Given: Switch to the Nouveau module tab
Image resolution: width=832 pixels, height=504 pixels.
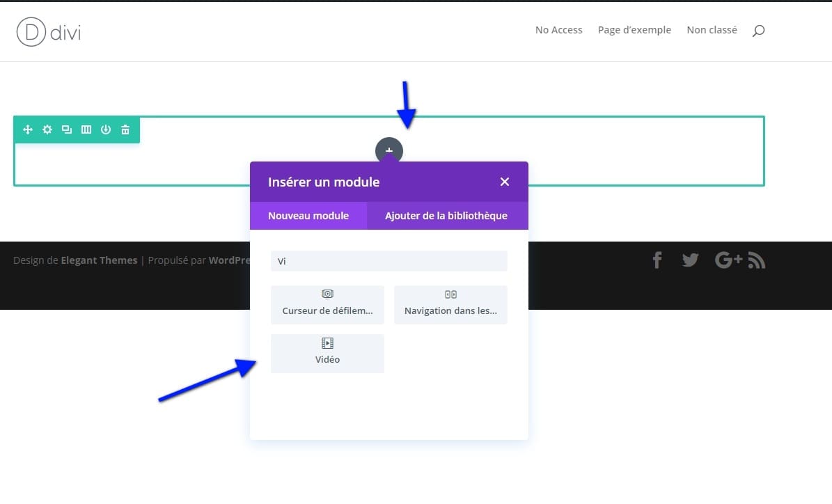Looking at the screenshot, I should [x=308, y=216].
